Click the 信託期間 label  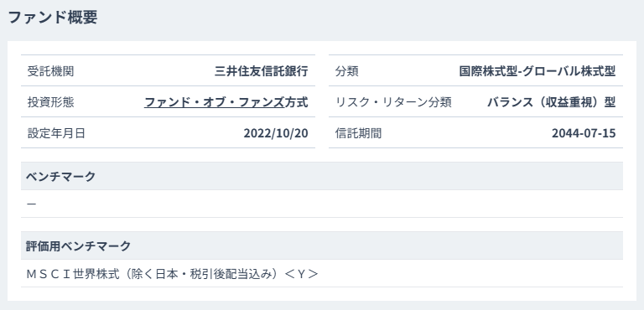[x=358, y=133]
